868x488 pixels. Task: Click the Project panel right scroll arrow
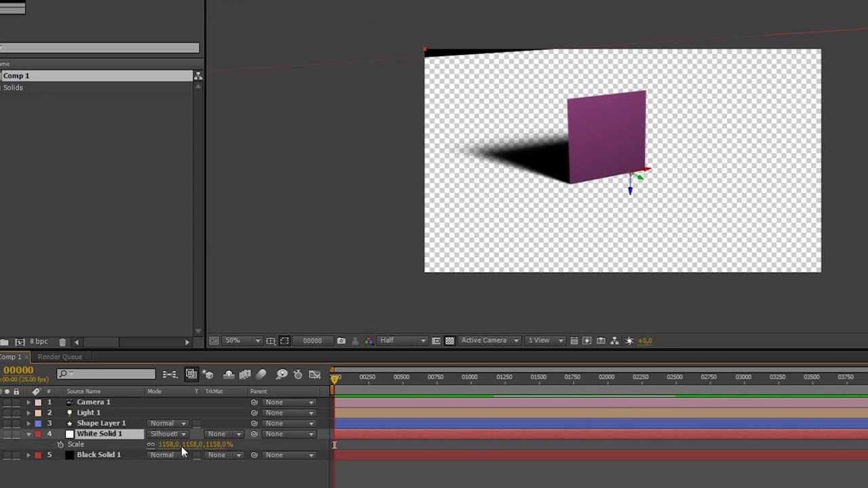(187, 342)
